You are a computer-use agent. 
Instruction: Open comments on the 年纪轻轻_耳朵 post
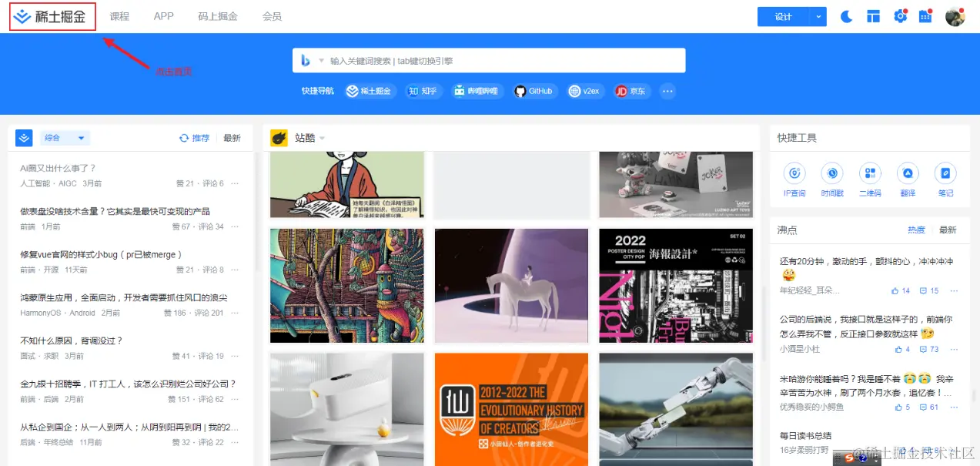[x=929, y=290]
